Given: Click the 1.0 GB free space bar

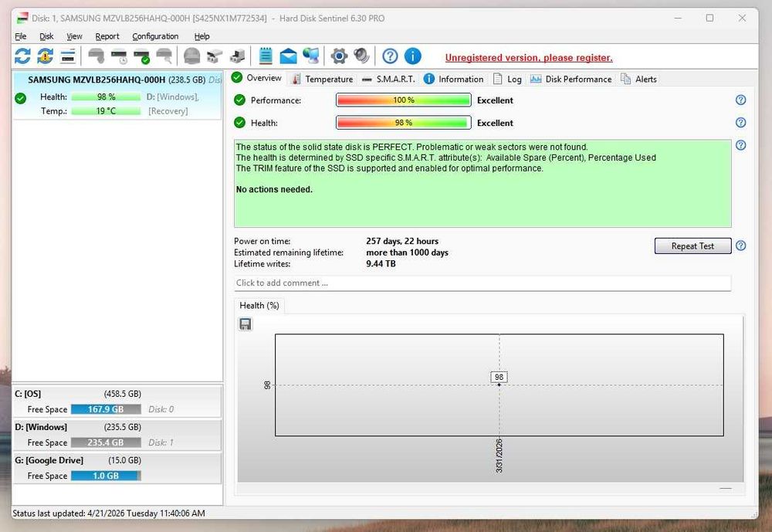Looking at the screenshot, I should [x=106, y=476].
